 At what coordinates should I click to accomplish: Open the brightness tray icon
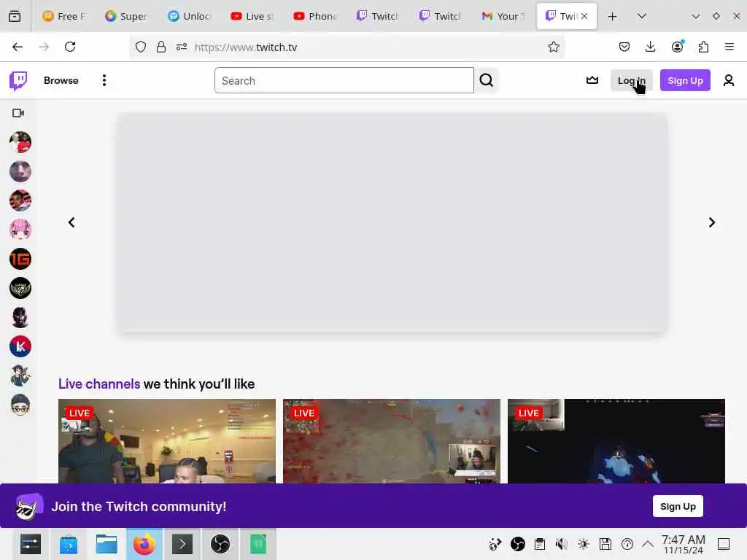[x=584, y=544]
